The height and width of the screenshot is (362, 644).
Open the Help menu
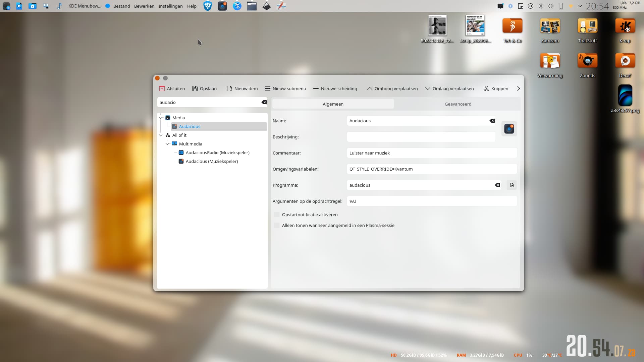click(x=192, y=6)
